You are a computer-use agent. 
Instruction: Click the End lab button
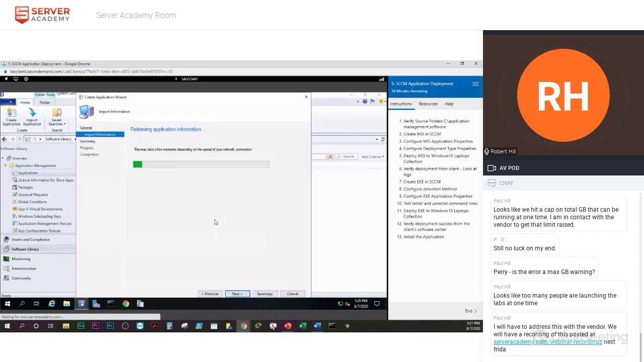(x=470, y=311)
